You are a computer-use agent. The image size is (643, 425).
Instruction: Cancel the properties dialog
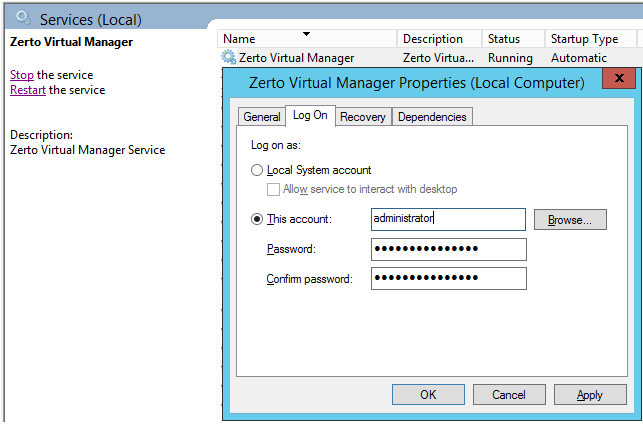pos(509,395)
